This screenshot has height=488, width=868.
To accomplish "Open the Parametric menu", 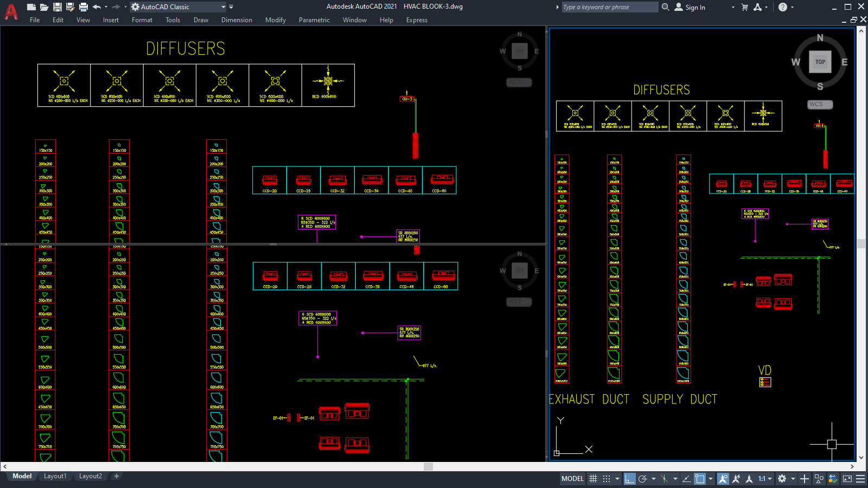I will point(314,20).
